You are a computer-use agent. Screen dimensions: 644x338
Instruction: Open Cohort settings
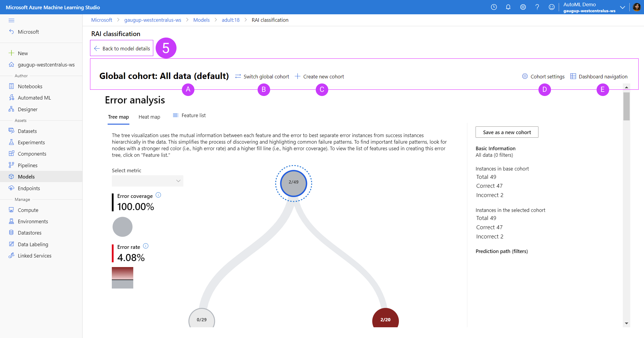coord(543,77)
